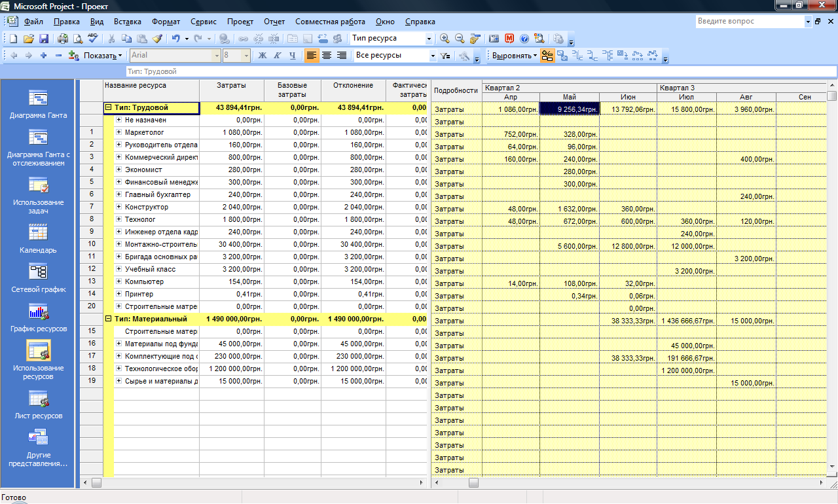Open the Сервис menu
This screenshot has width=838, height=504.
click(204, 22)
